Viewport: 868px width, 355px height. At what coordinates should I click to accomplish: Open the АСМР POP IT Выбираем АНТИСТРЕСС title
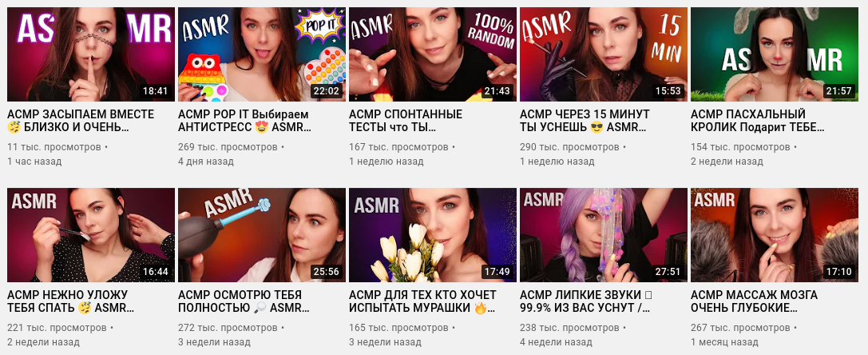244,121
